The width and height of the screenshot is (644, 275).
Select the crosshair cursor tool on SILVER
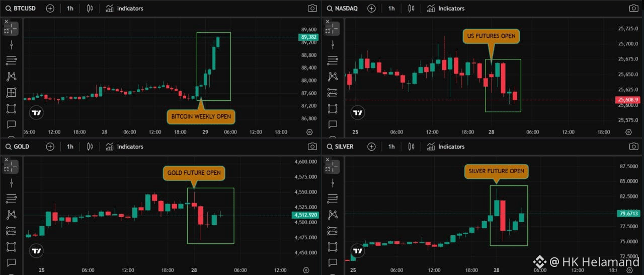point(332,167)
